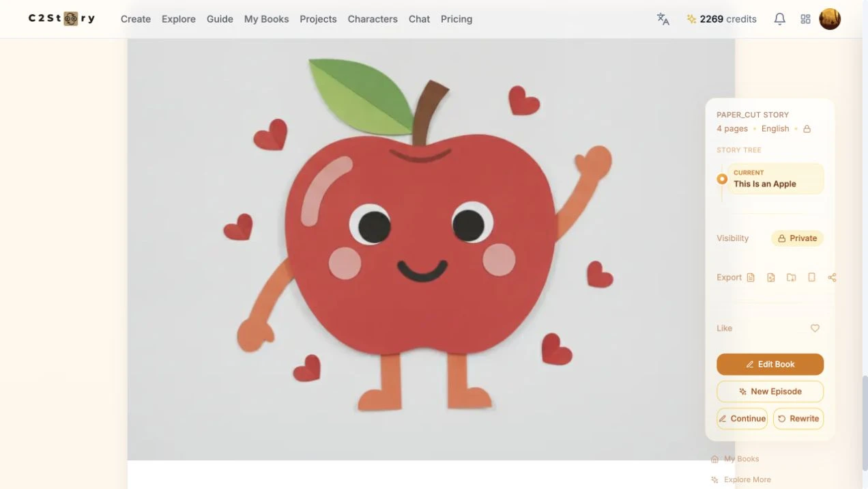Click the Edit Book button

click(x=770, y=364)
